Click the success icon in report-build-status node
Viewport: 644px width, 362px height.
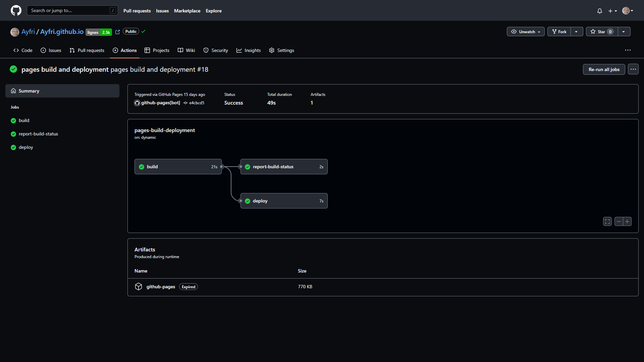248,167
